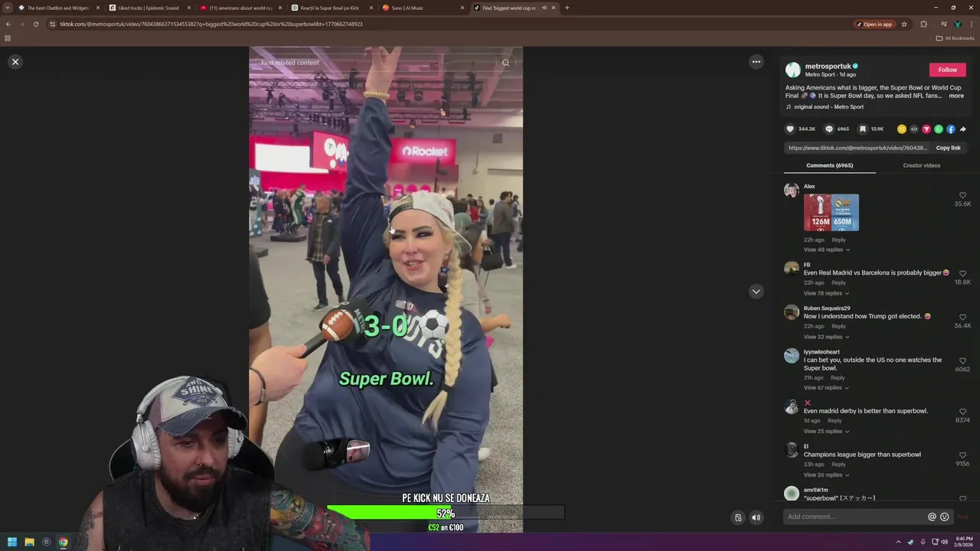
Task: Copy the video link
Action: 948,148
